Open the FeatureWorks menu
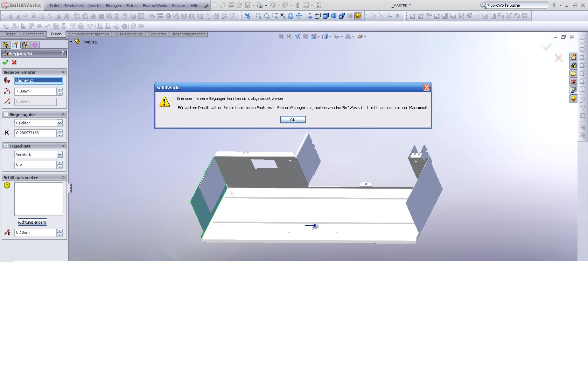Image resolution: width=588 pixels, height=368 pixels. click(x=155, y=6)
